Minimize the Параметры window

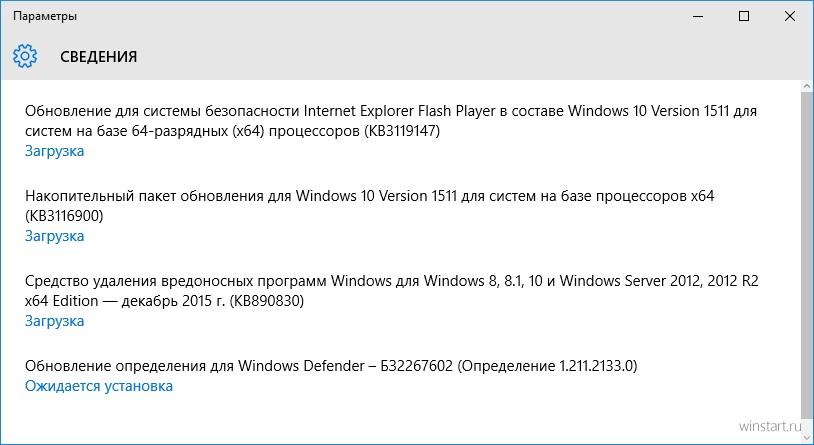[x=698, y=16]
